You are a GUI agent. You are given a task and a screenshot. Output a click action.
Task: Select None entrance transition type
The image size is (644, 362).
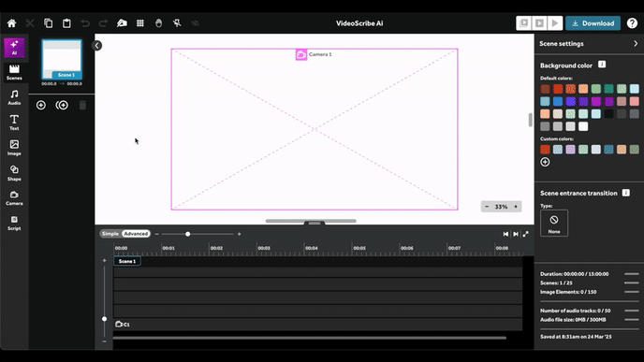point(554,223)
